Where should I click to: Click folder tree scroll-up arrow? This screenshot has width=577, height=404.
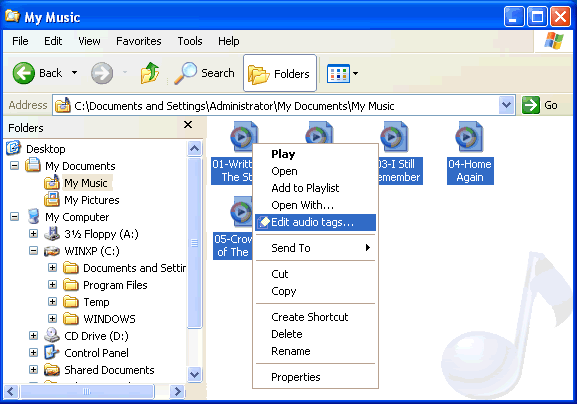[x=194, y=149]
